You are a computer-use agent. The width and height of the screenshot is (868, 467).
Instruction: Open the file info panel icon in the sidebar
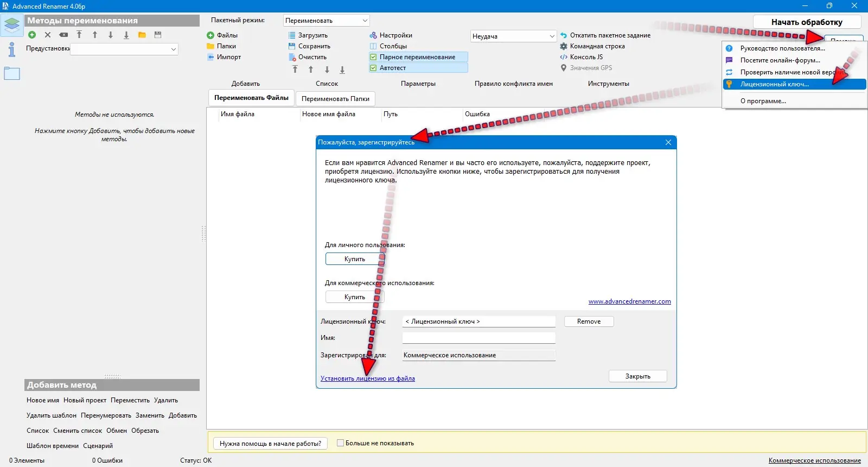pyautogui.click(x=11, y=49)
